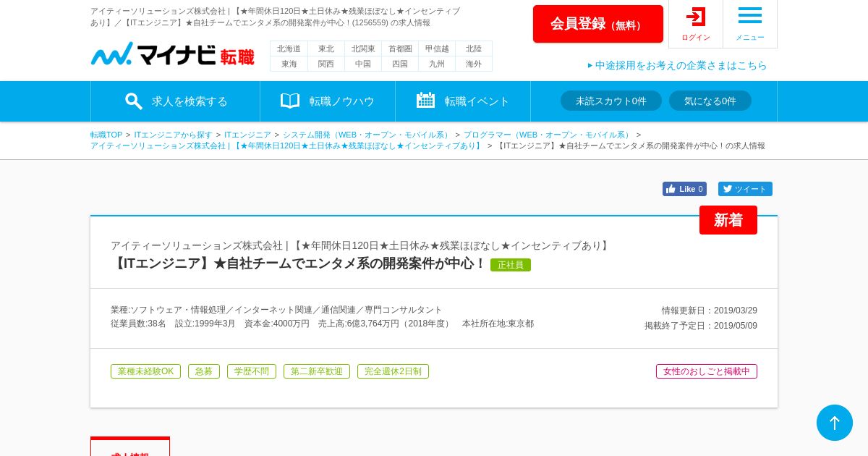The height and width of the screenshot is (456, 868).
Task: Go to 転職TOP breadcrumb
Action: (x=106, y=135)
